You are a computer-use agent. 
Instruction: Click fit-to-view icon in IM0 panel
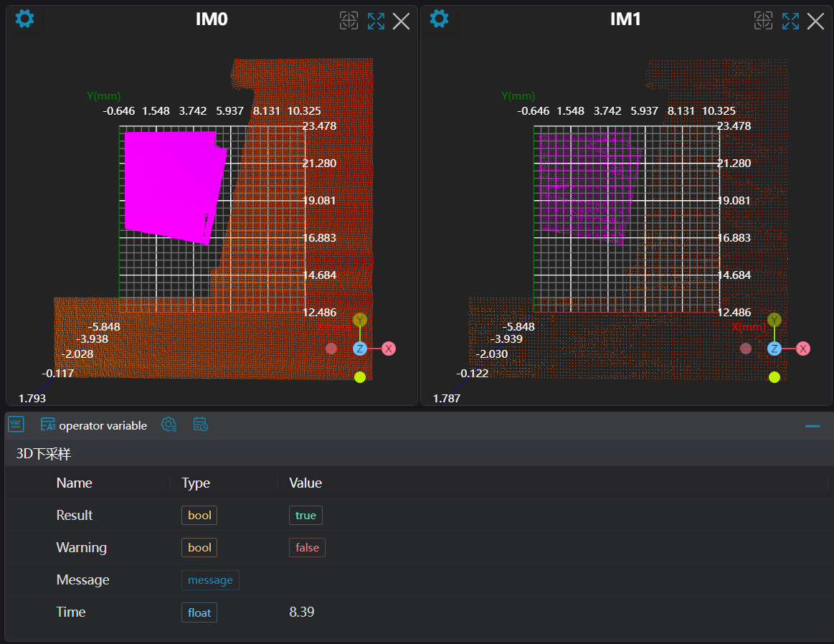tap(349, 21)
